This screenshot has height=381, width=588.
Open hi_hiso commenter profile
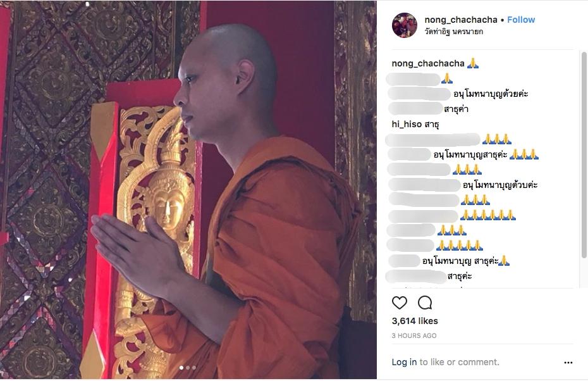407,124
